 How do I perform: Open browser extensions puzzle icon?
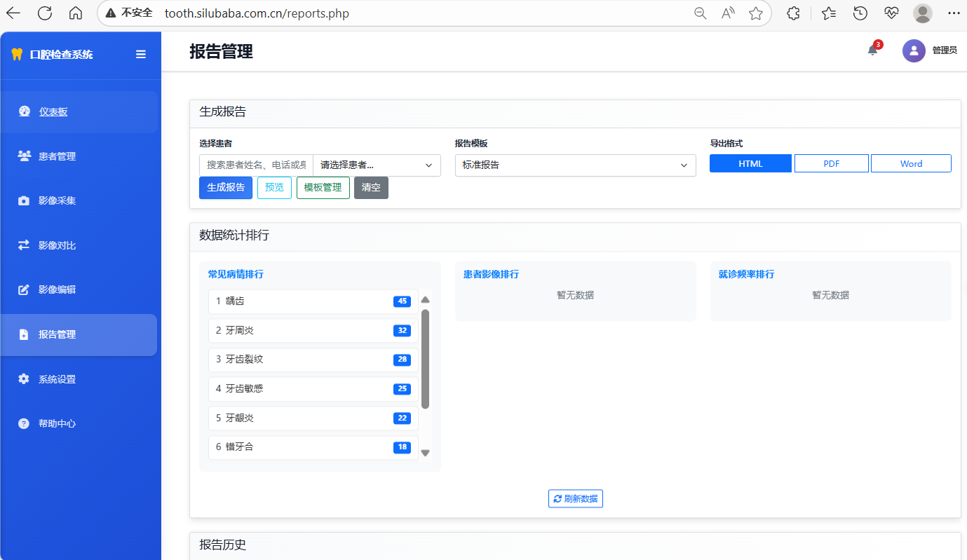793,13
